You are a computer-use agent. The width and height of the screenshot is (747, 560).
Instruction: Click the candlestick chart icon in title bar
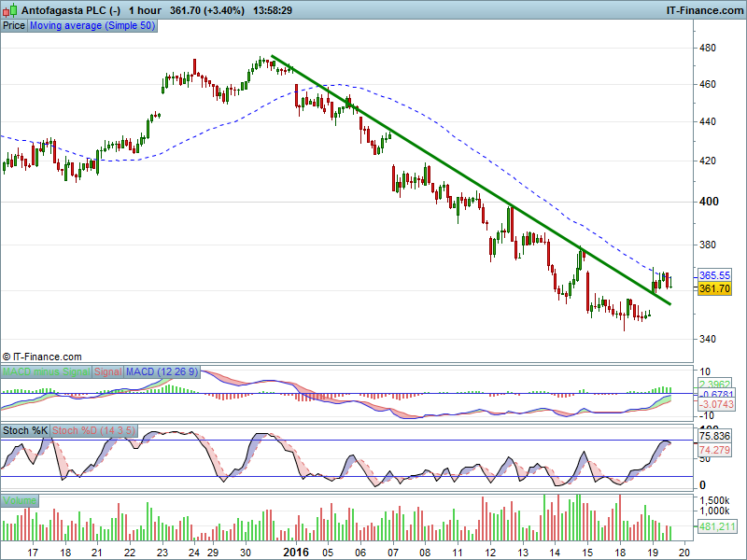(x=9, y=9)
